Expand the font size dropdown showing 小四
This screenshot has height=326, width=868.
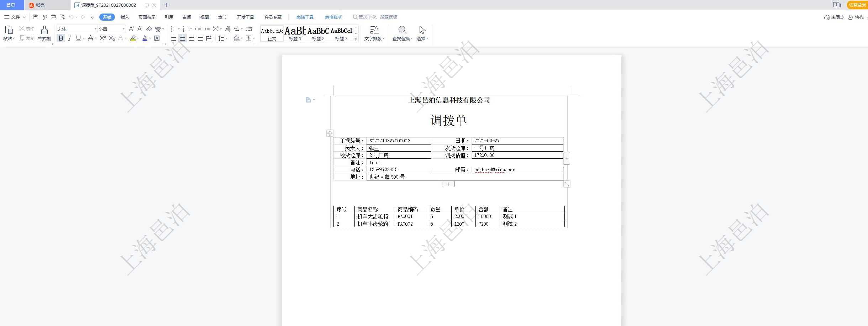point(123,29)
